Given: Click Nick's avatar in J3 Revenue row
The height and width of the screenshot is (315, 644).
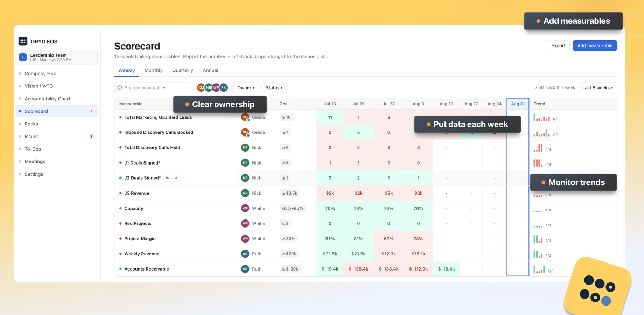Looking at the screenshot, I should click(245, 193).
